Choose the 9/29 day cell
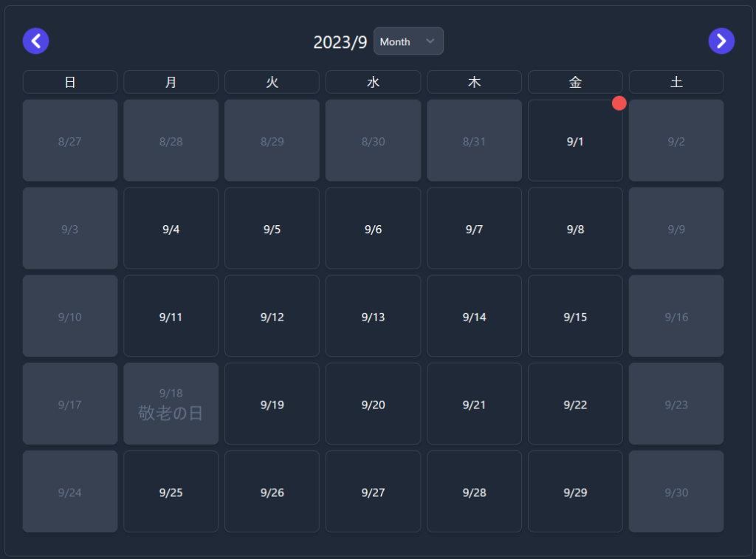The image size is (756, 559). pyautogui.click(x=574, y=492)
